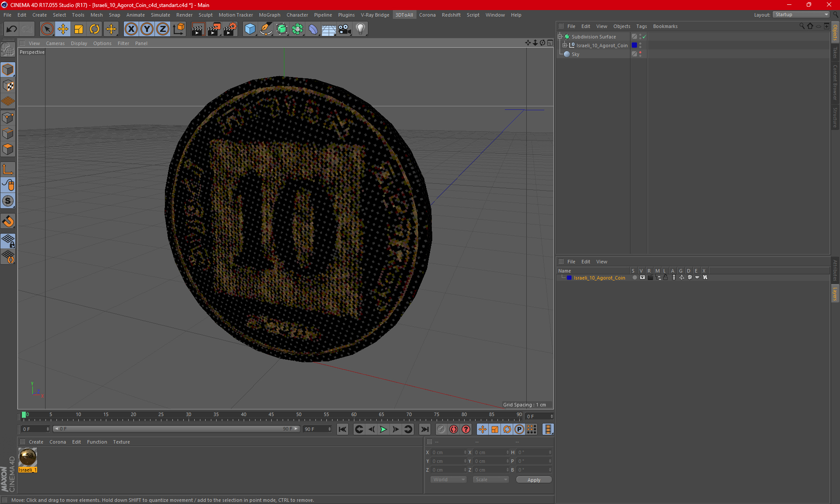Select the Rotate tool
This screenshot has height=504, width=840.
[94, 29]
